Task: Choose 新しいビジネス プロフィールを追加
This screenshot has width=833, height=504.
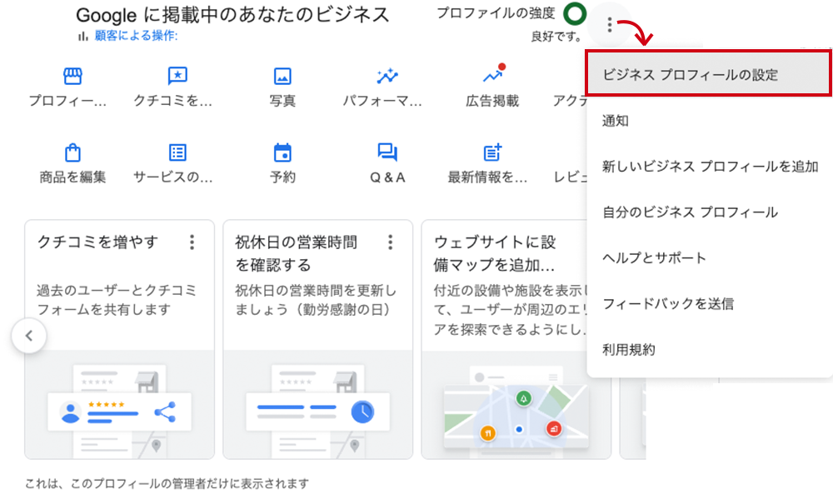Action: pyautogui.click(x=709, y=167)
